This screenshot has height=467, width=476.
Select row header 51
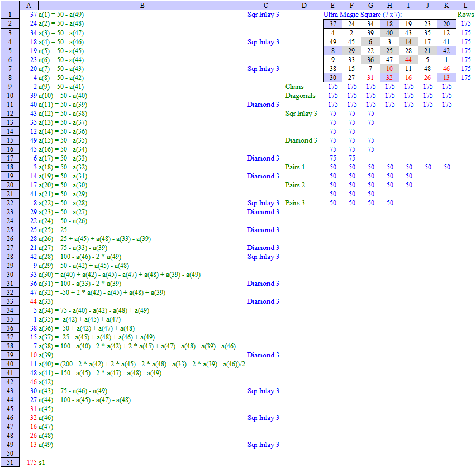point(10,463)
